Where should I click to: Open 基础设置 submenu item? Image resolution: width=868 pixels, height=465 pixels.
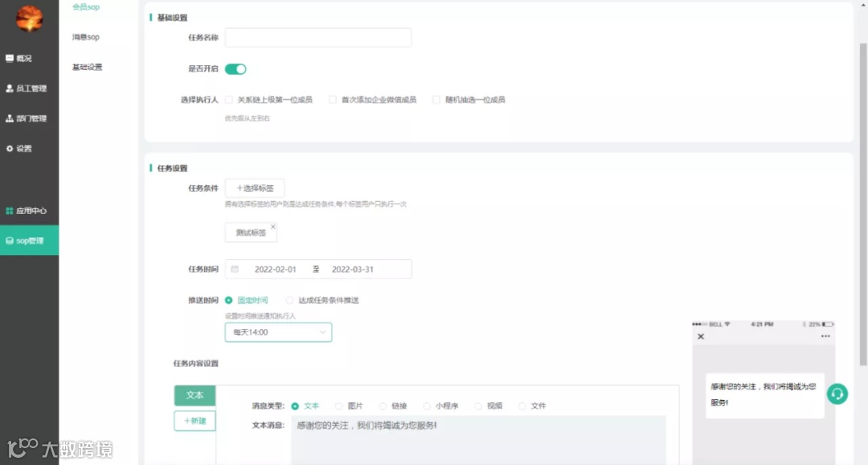[x=87, y=67]
